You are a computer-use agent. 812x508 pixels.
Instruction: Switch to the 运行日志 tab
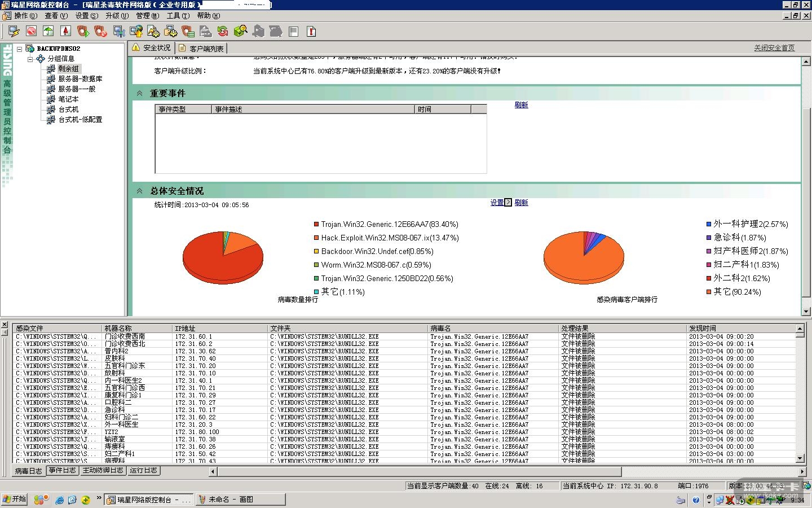[x=143, y=470]
